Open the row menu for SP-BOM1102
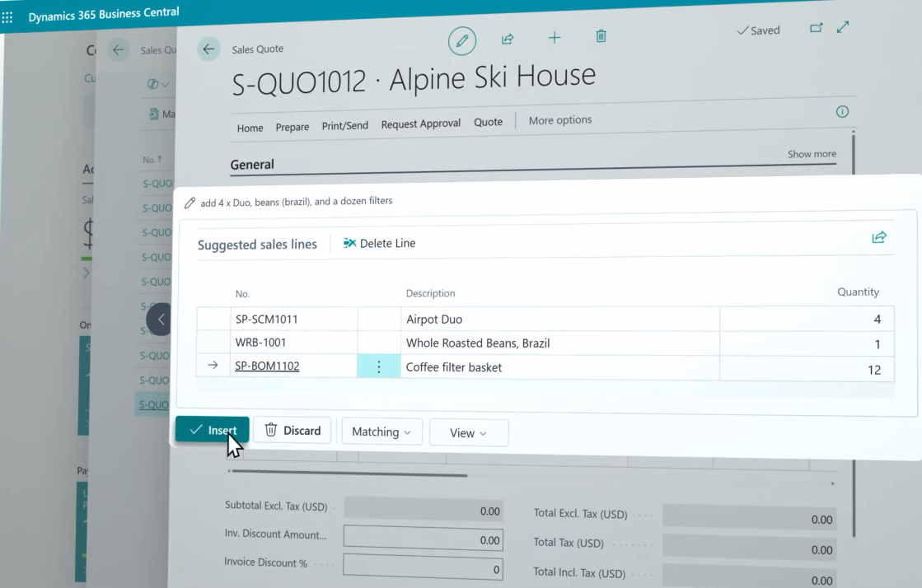Viewport: 922px width, 588px height. [379, 366]
